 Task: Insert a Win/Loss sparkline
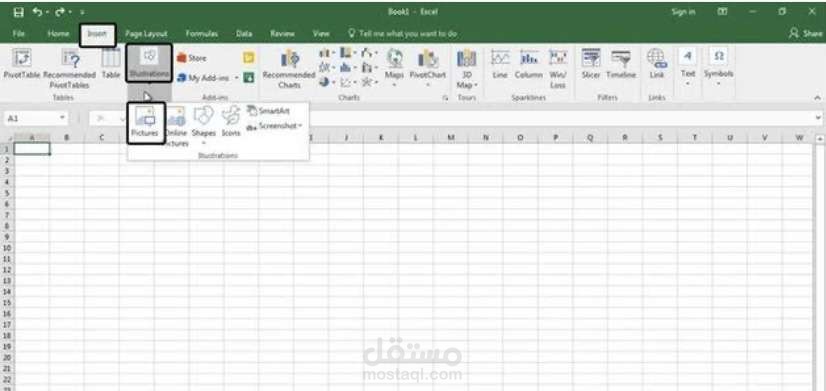click(557, 69)
